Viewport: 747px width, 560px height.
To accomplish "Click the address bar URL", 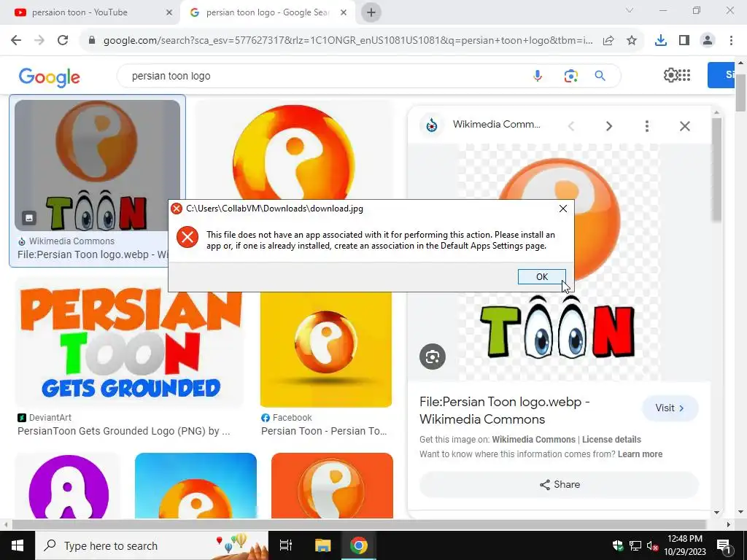I will point(348,41).
